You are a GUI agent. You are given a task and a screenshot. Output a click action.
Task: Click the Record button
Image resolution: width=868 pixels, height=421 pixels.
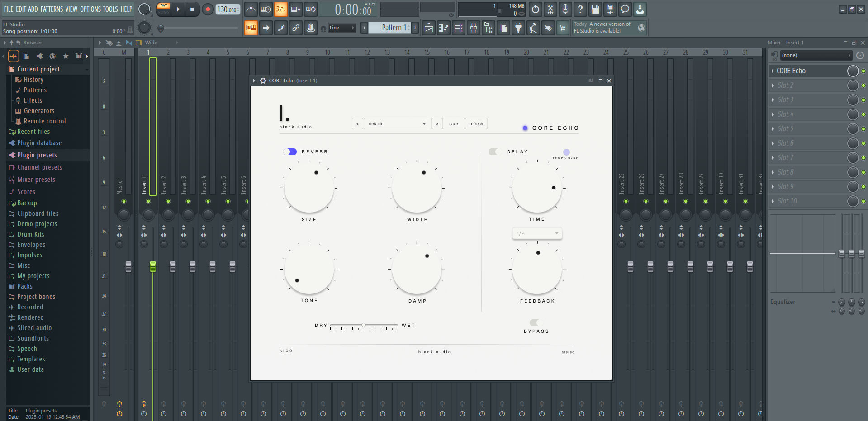208,9
